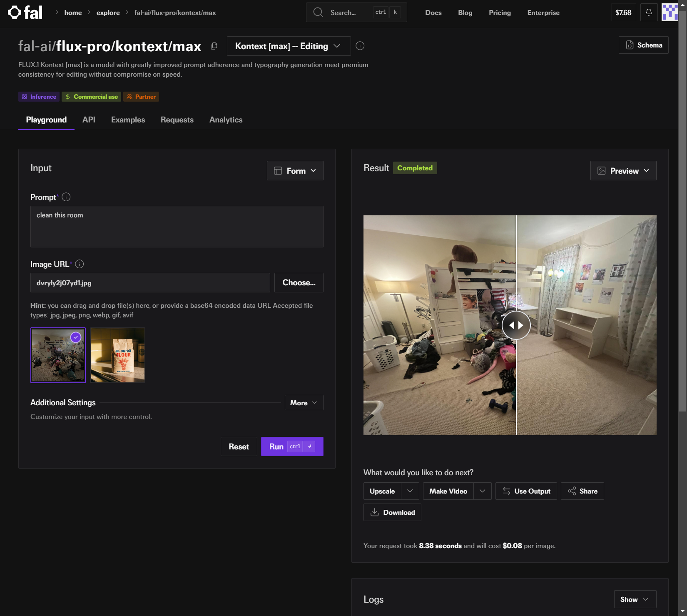Click the Upscale button
Screen dimensions: 687x616
[x=382, y=491]
